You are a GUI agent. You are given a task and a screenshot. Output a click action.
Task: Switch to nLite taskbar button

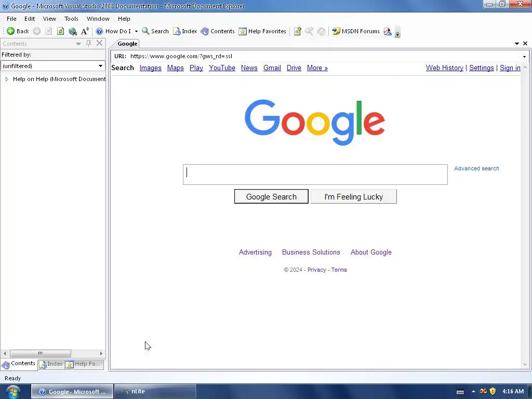[x=155, y=392]
